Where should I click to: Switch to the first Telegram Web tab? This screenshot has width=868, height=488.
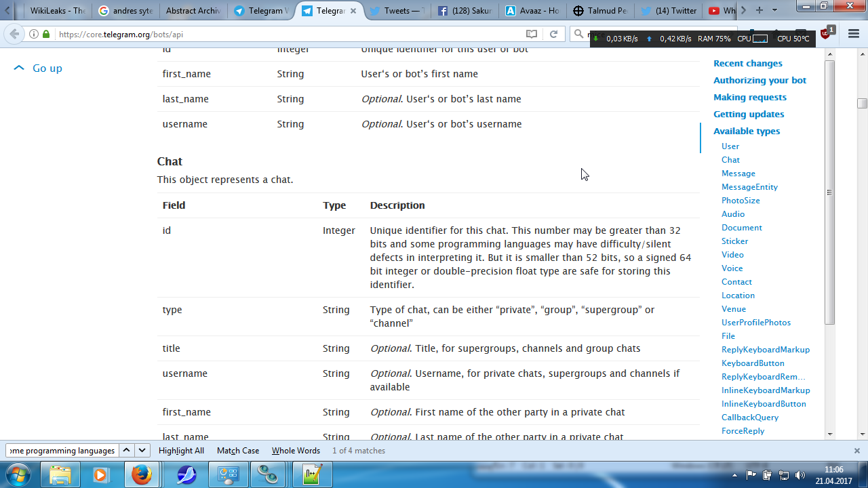click(261, 11)
